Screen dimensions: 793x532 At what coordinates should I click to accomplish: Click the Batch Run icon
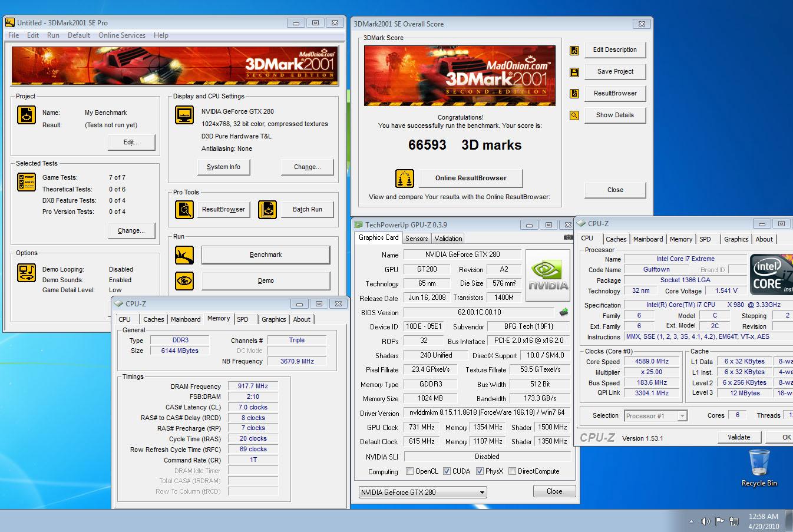point(267,209)
